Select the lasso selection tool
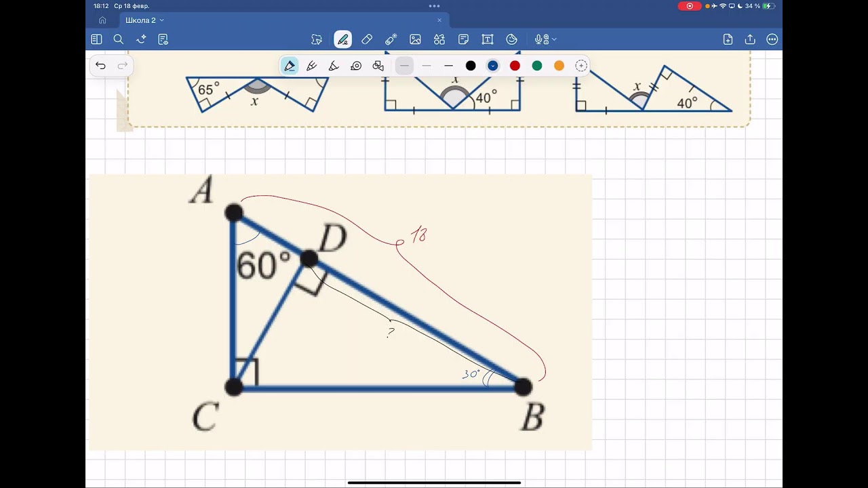Viewport: 868px width, 488px height. point(317,39)
